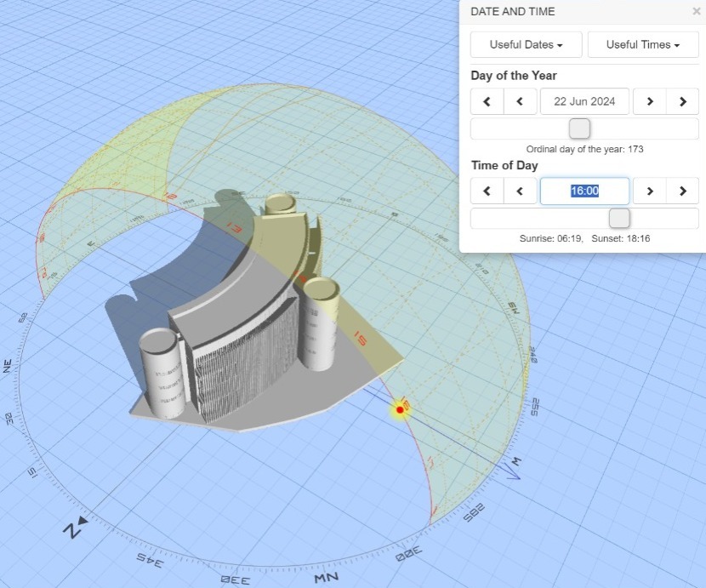Open the Useful Dates dropdown
This screenshot has height=588, width=706.
tap(527, 45)
